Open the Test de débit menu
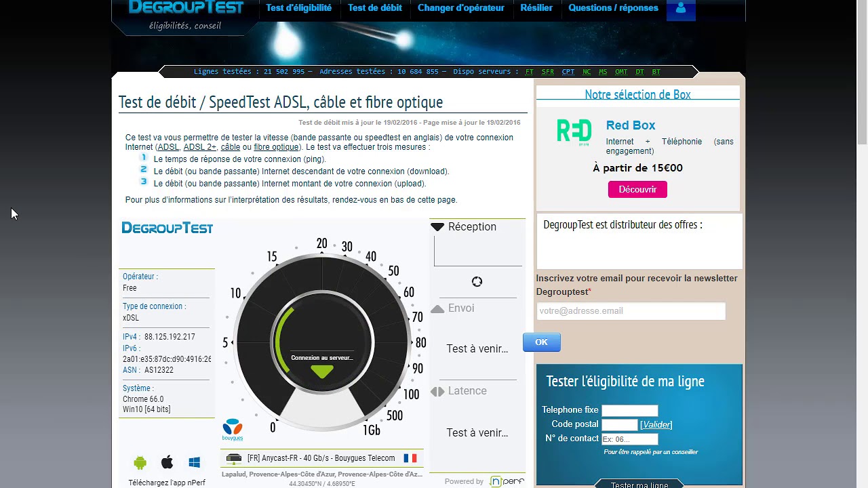Viewport: 868px width, 488px height. pyautogui.click(x=375, y=8)
